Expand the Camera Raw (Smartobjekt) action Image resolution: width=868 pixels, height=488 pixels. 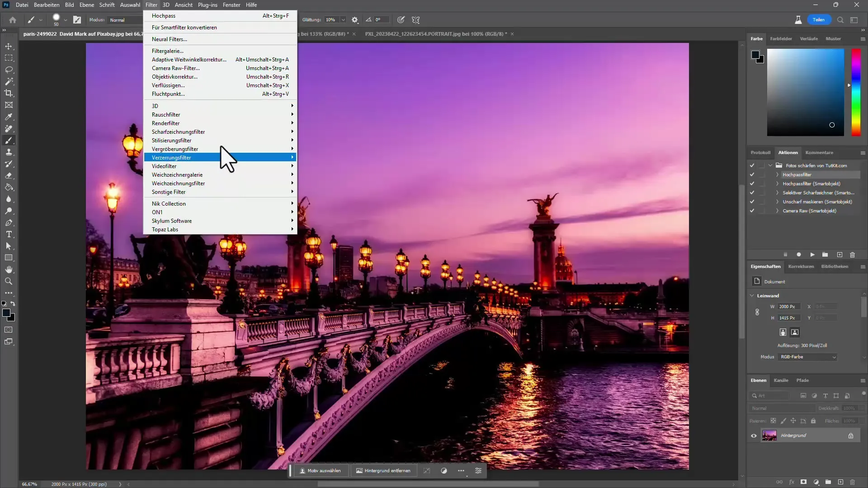(777, 211)
